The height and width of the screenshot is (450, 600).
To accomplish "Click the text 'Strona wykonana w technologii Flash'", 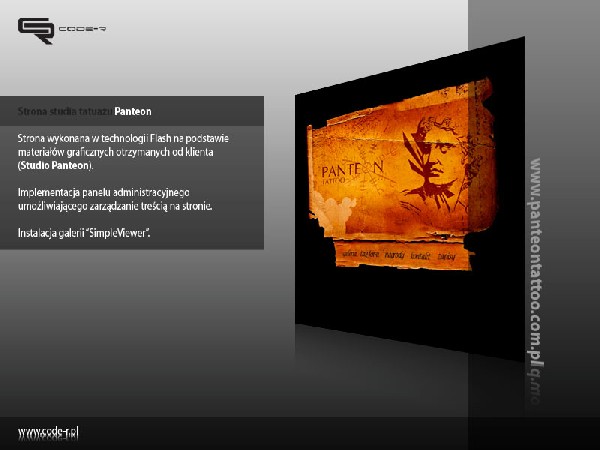I will 95,138.
